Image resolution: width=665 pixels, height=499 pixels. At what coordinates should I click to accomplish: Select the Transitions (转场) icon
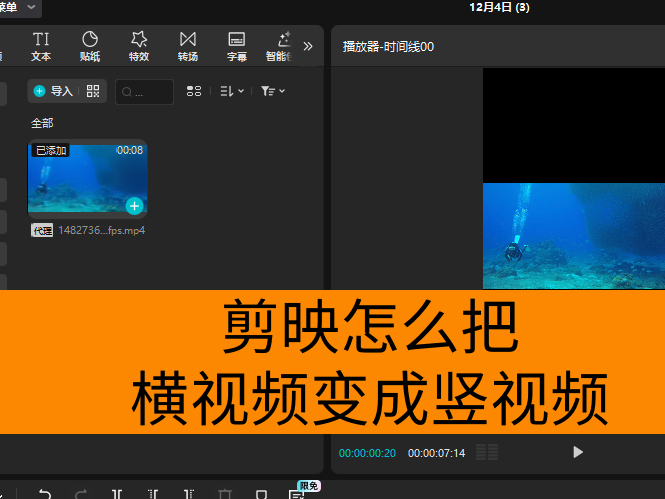(x=188, y=46)
